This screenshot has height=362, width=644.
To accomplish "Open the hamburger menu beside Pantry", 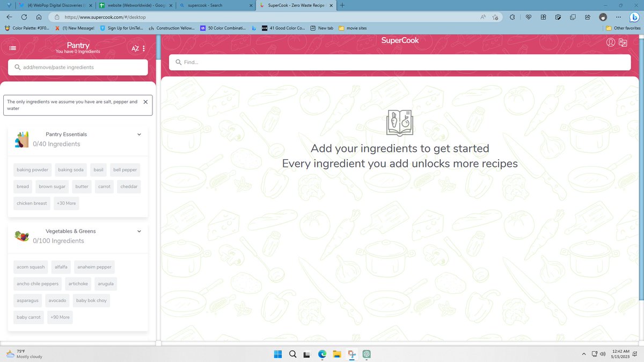I will click(x=13, y=48).
